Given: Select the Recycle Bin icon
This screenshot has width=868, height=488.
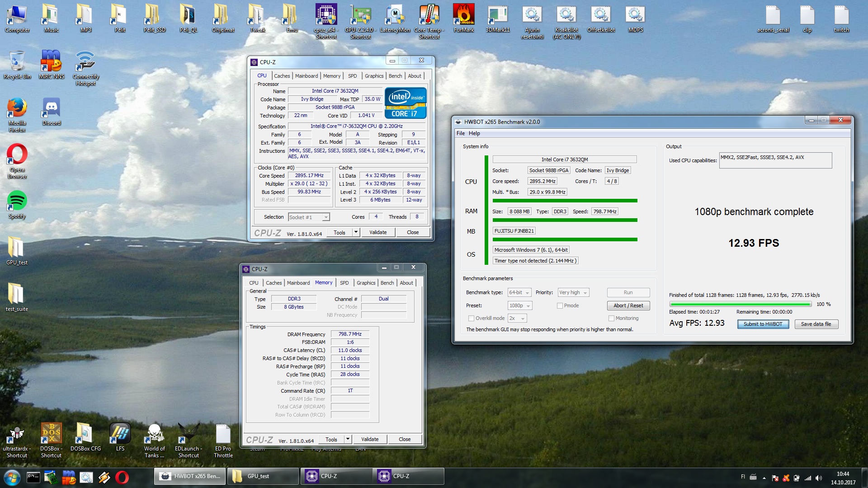Looking at the screenshot, I should click(17, 65).
